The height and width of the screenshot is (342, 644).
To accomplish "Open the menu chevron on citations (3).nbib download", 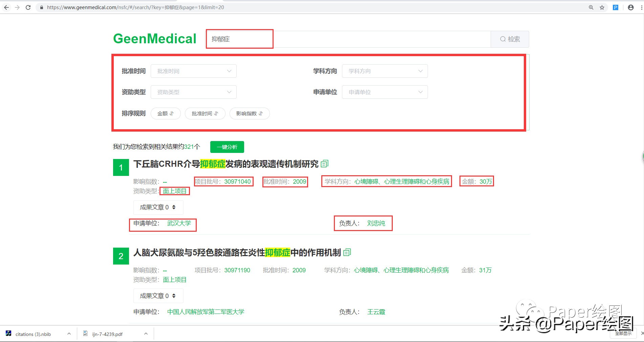I will pos(69,334).
